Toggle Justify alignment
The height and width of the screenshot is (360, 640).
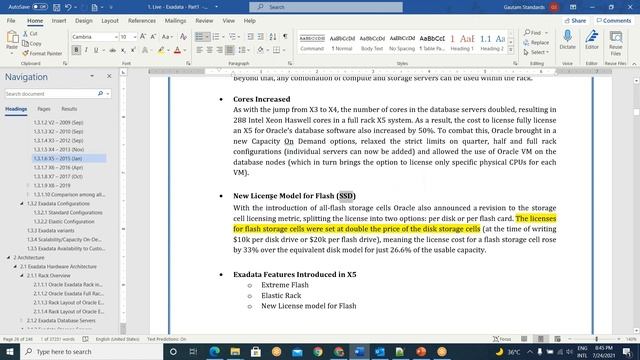coord(229,50)
